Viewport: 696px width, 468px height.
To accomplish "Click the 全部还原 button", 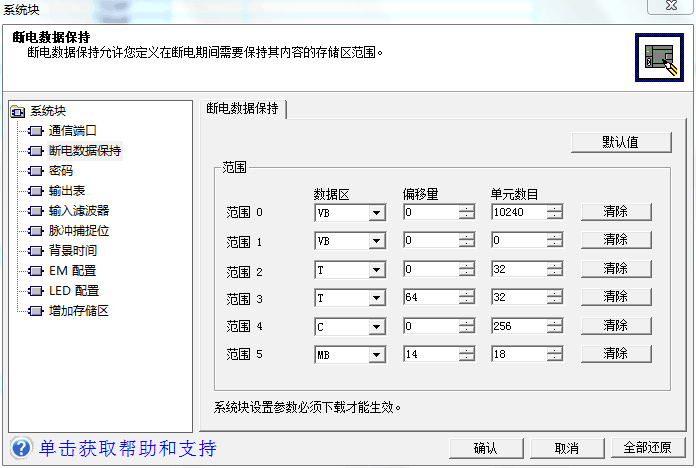I will [x=647, y=448].
